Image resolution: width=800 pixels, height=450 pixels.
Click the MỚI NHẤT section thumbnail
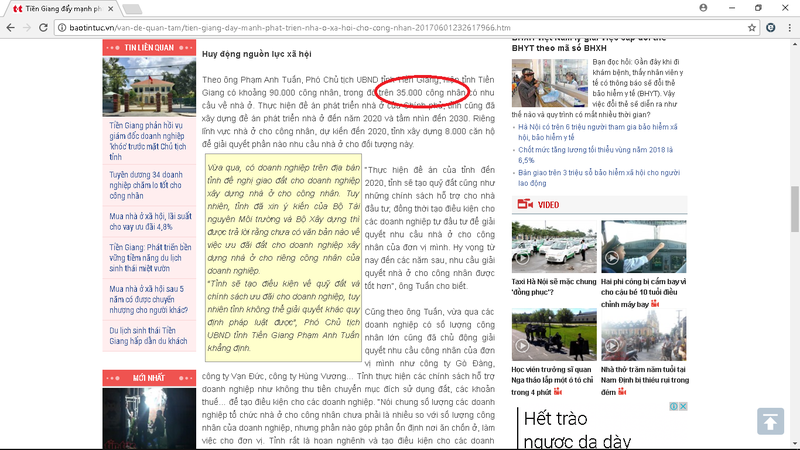coord(149,418)
